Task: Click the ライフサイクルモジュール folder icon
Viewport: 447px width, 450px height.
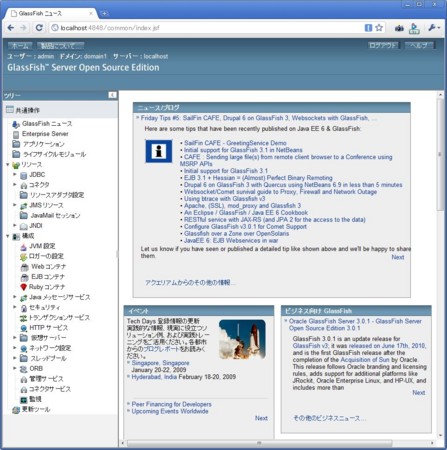Action: pos(16,154)
